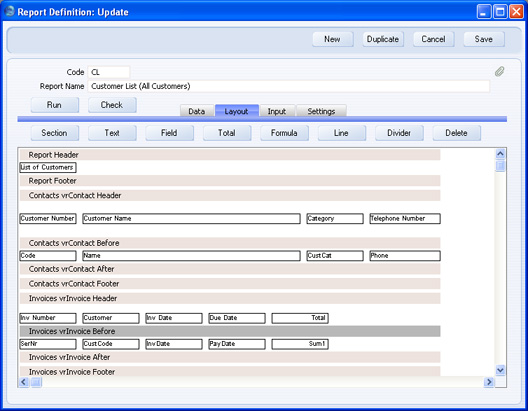Insert a Divider in the layout

pyautogui.click(x=399, y=133)
